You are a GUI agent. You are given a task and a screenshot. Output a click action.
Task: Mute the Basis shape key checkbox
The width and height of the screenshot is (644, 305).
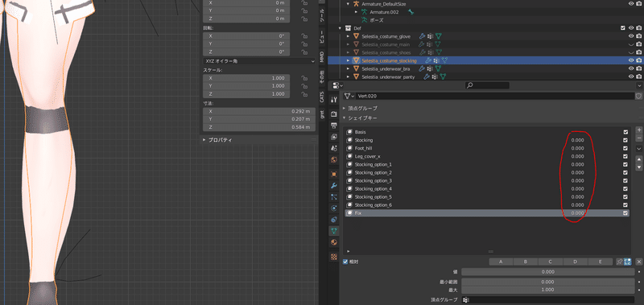coord(625,132)
